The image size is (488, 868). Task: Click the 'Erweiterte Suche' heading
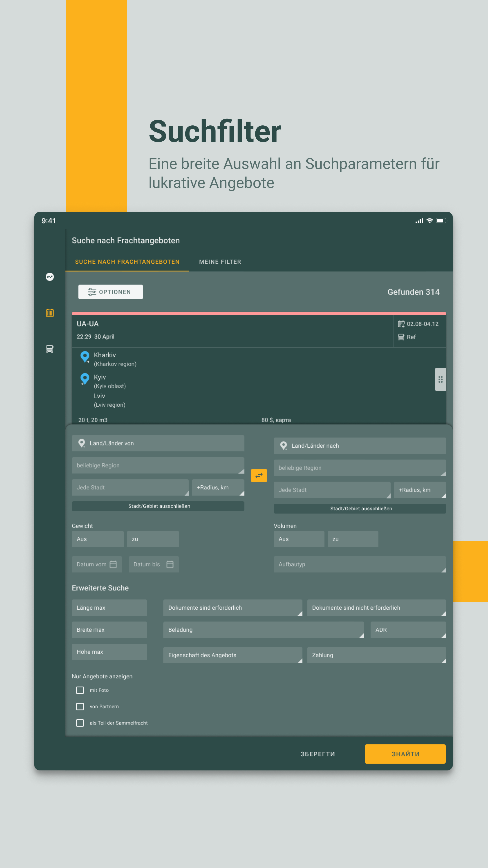(x=100, y=588)
